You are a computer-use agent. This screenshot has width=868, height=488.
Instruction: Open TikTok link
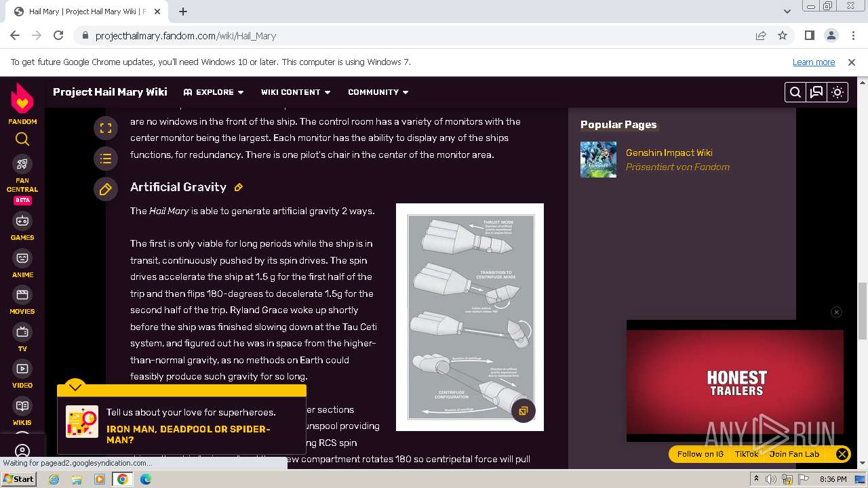746,454
